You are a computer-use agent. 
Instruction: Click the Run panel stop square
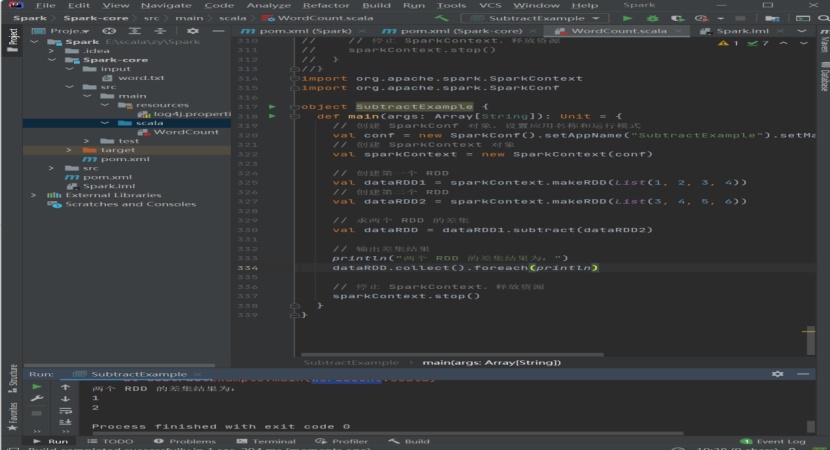(37, 413)
